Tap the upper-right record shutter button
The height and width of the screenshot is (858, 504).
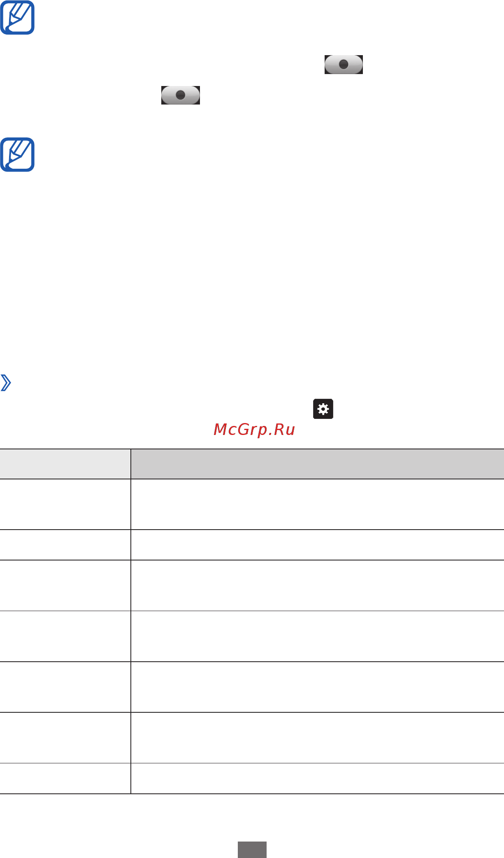point(344,65)
